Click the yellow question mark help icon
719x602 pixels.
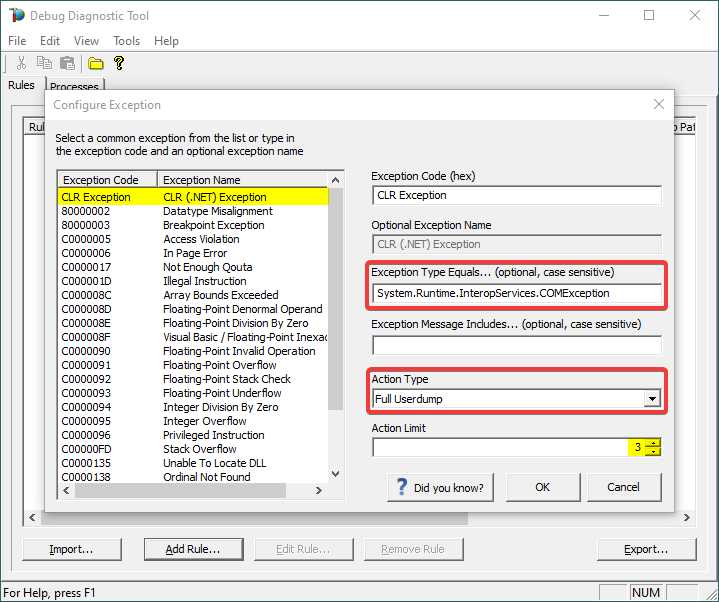point(119,63)
